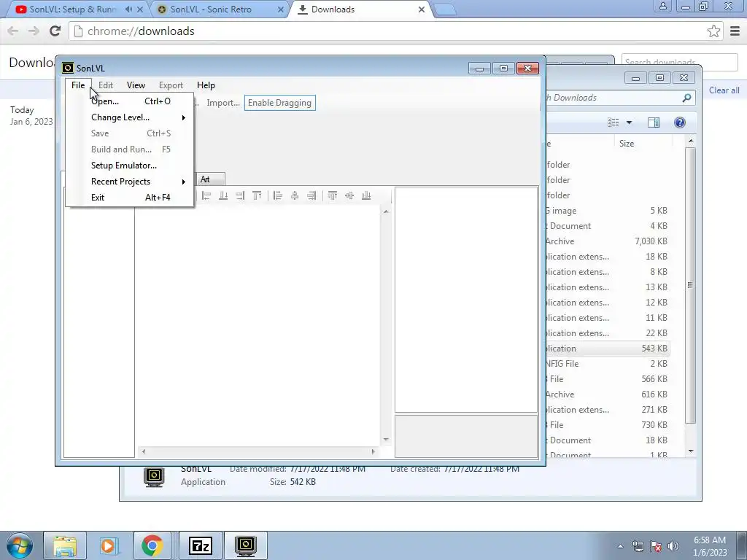Open the View menu
The width and height of the screenshot is (747, 560).
[136, 85]
